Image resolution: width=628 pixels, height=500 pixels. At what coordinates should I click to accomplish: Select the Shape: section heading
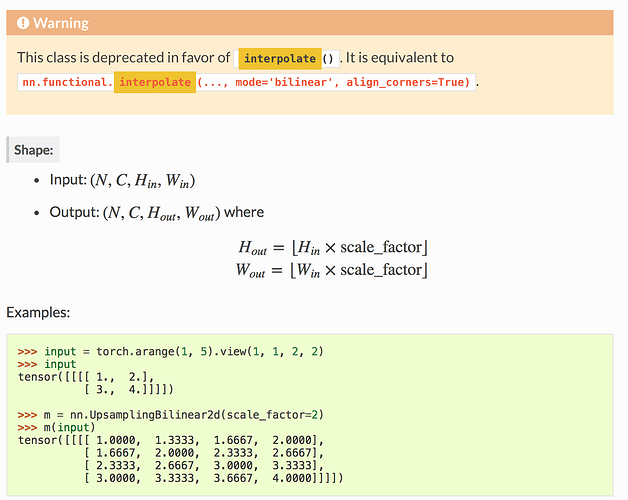point(33,150)
